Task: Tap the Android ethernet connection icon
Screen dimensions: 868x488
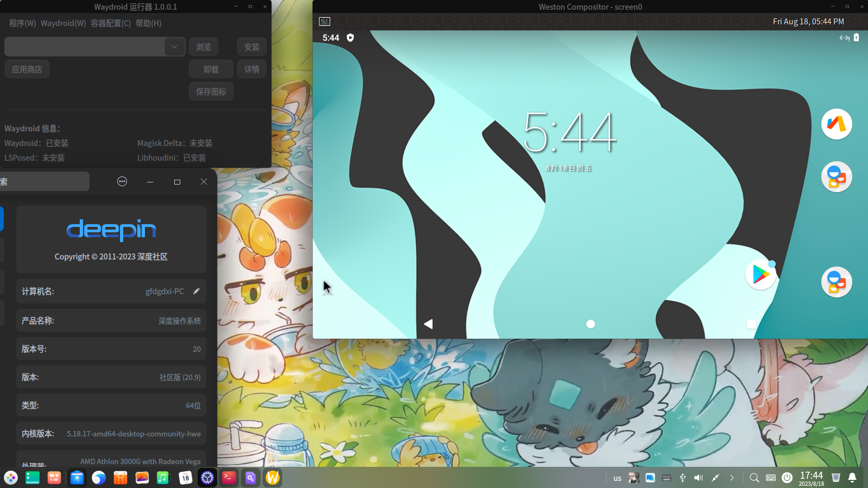Action: [844, 37]
